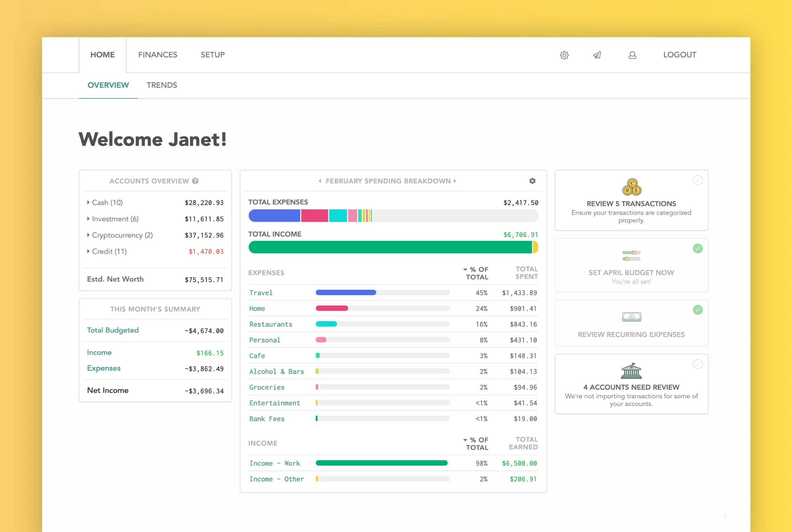Select the Overview subtab

pyautogui.click(x=108, y=85)
